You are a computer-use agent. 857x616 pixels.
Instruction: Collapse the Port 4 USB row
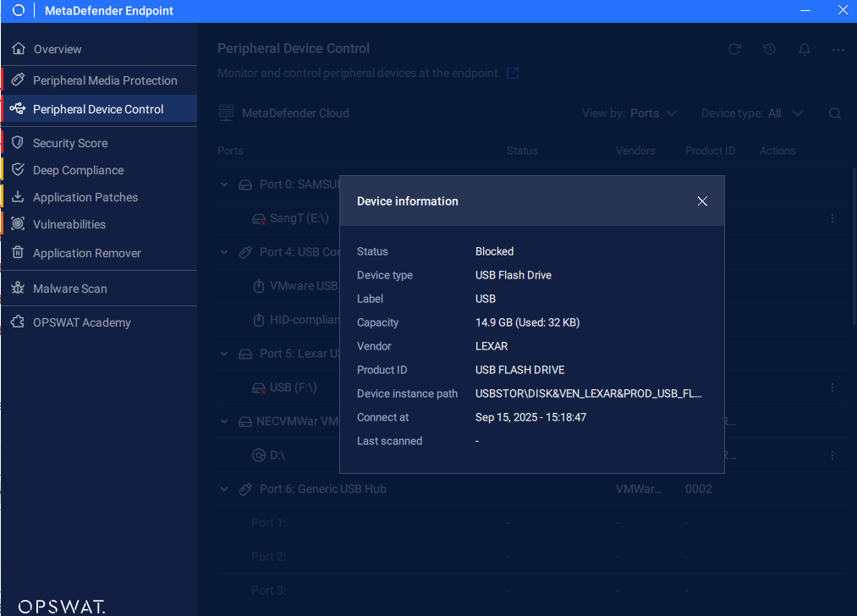[224, 252]
